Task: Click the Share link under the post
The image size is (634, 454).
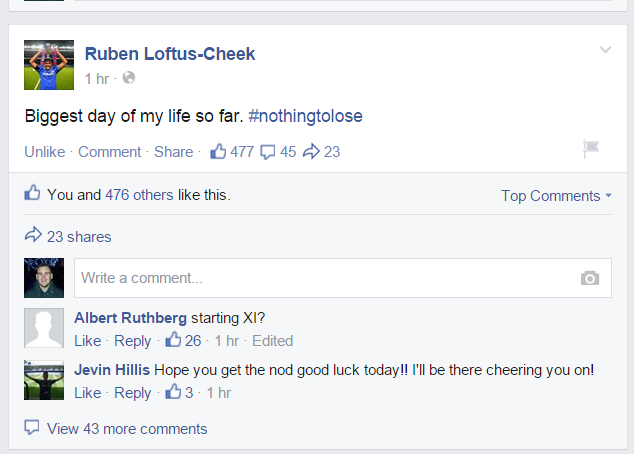Action: coord(174,152)
